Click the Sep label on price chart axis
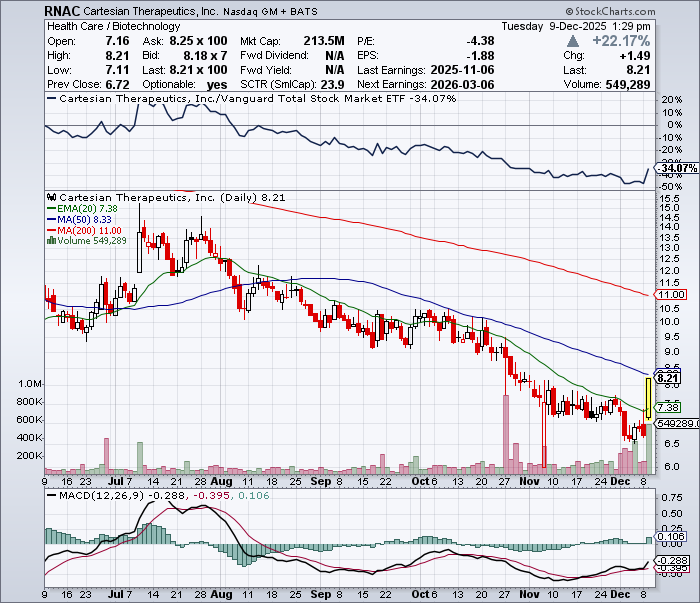This screenshot has height=603, width=700. pyautogui.click(x=321, y=482)
